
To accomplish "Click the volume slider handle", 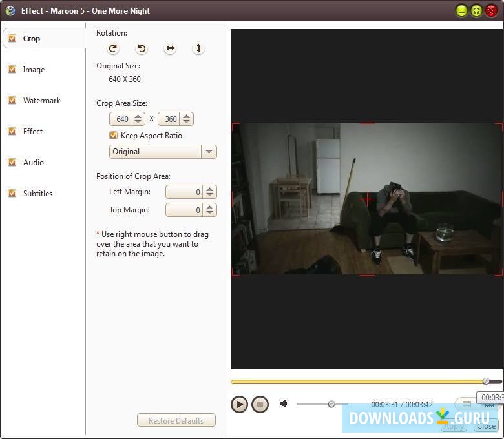I will click(331, 403).
